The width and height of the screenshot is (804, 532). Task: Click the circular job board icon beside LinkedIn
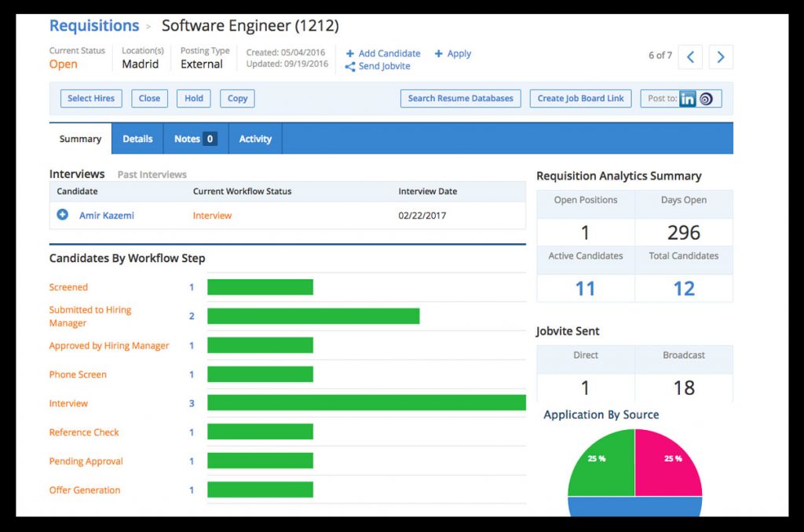706,98
